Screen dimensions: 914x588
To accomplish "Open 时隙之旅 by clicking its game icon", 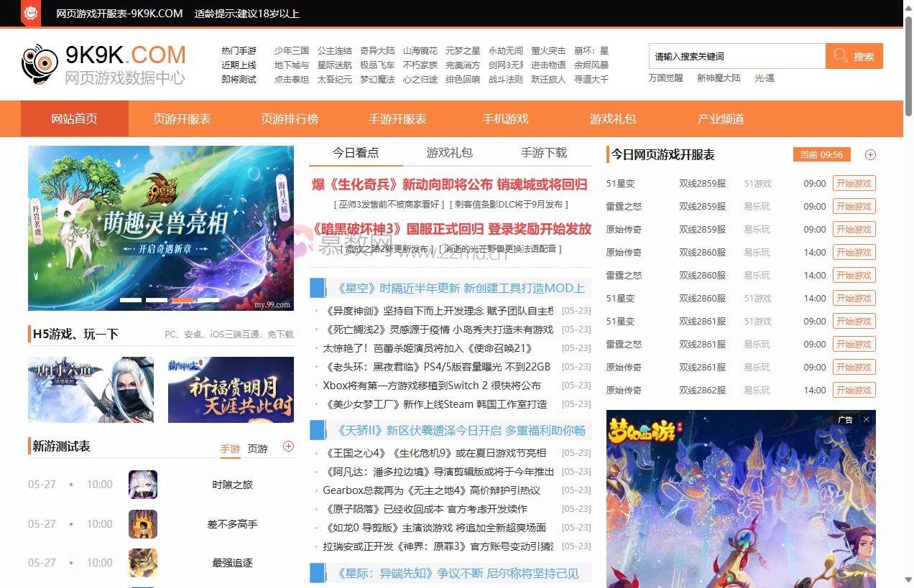I will point(143,484).
